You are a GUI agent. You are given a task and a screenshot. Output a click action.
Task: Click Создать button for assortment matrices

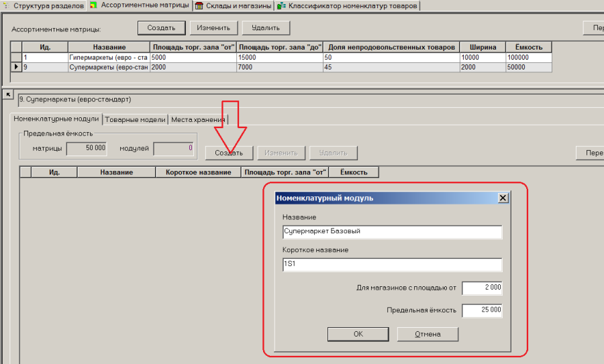[161, 27]
